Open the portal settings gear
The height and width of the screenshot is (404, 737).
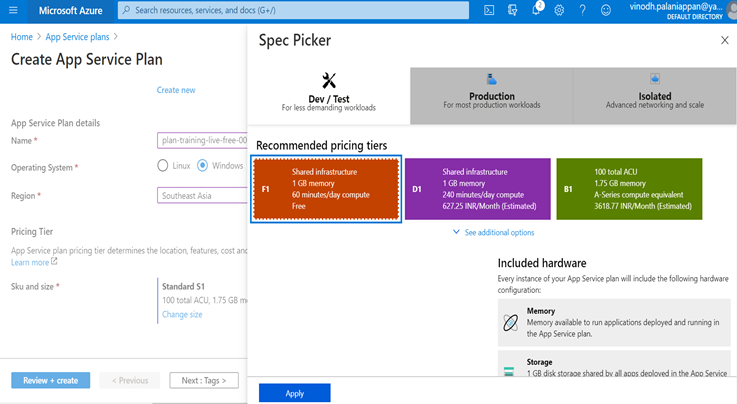(x=559, y=10)
